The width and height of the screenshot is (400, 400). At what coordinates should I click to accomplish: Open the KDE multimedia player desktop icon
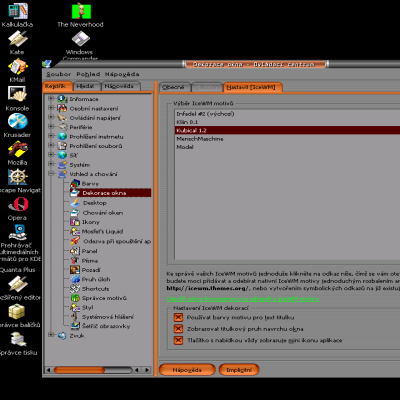[18, 232]
